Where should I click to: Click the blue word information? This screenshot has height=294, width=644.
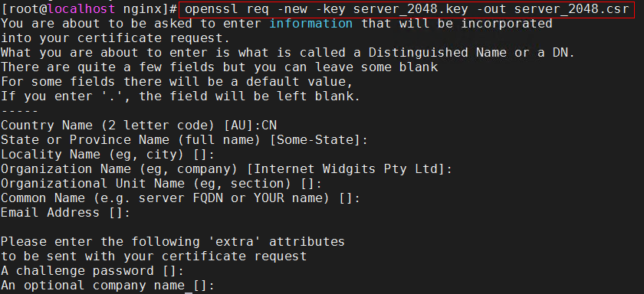pos(311,24)
